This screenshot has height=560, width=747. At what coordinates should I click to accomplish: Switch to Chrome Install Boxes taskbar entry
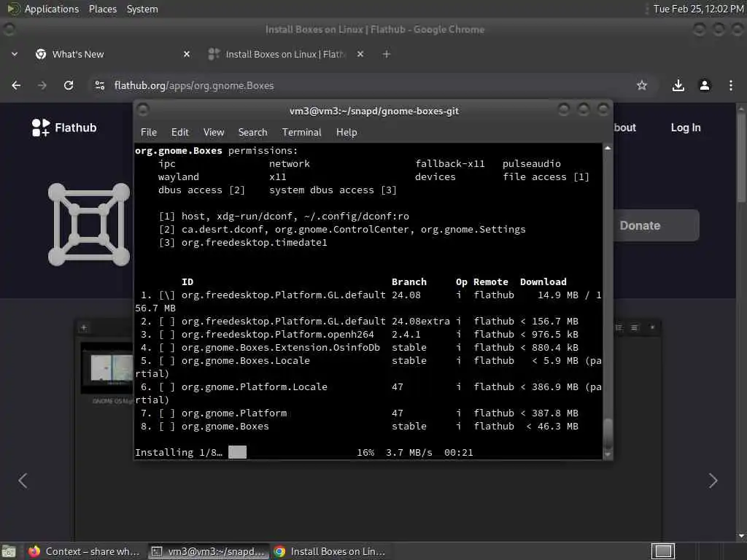[x=330, y=551]
